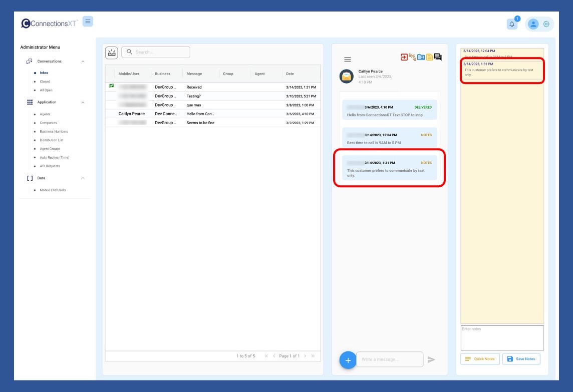Click the send message arrow icon
This screenshot has height=392, width=573.
[431, 359]
